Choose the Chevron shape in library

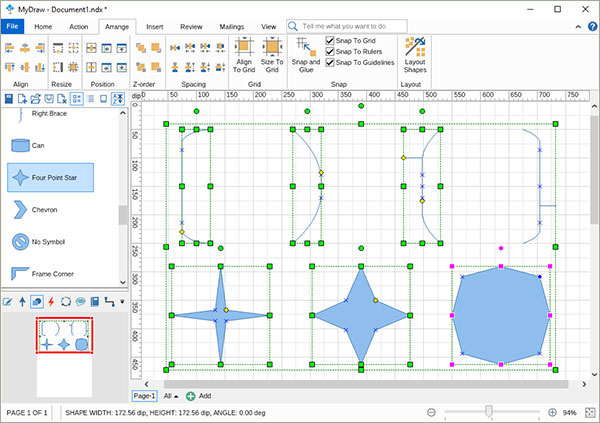click(50, 210)
